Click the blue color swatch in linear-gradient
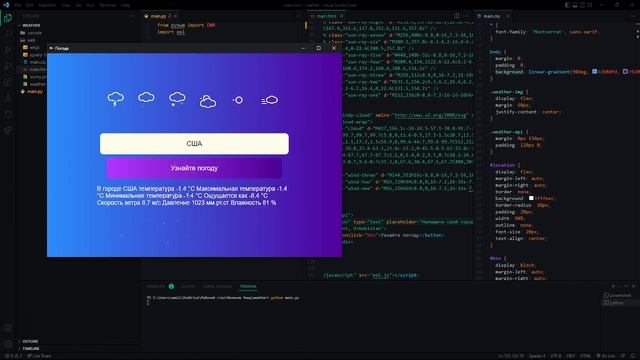Viewport: 640px width, 360px height. click(x=594, y=72)
